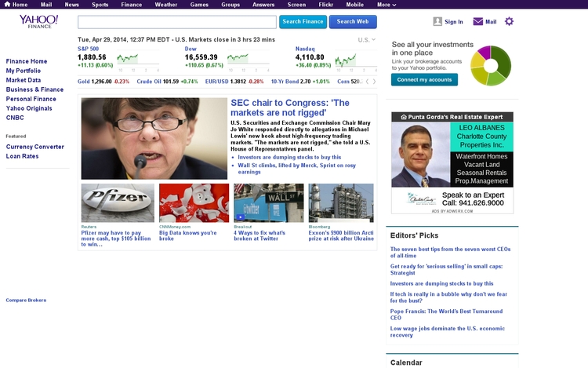Click the Mail envelope icon

pyautogui.click(x=477, y=21)
